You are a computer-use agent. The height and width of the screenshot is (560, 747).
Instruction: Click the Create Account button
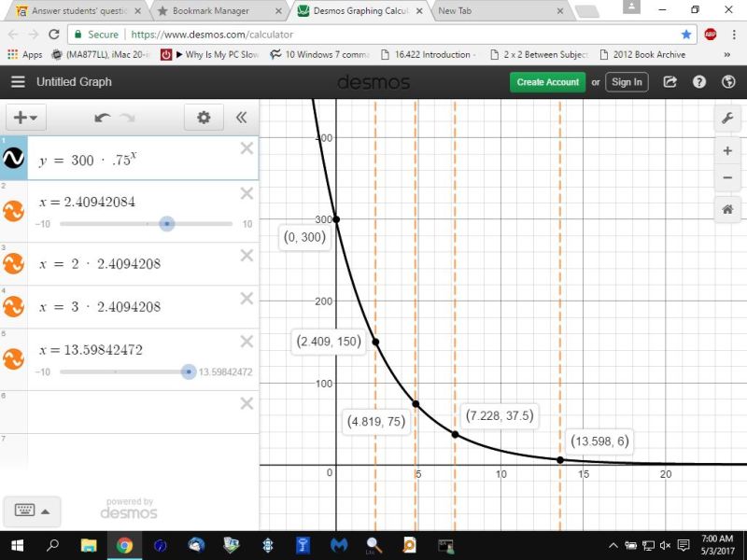coord(548,82)
